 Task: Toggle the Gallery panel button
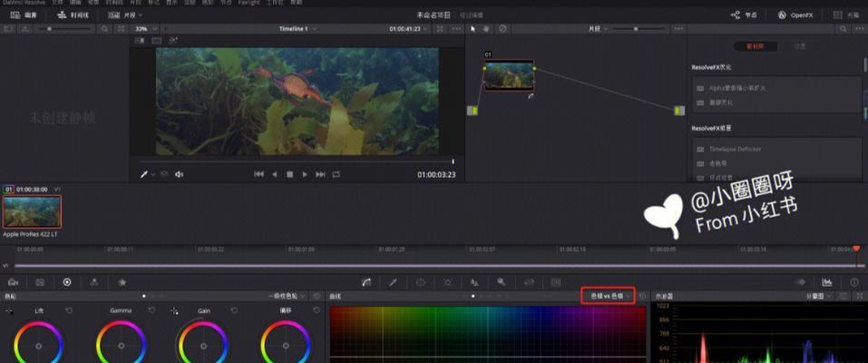[x=24, y=15]
